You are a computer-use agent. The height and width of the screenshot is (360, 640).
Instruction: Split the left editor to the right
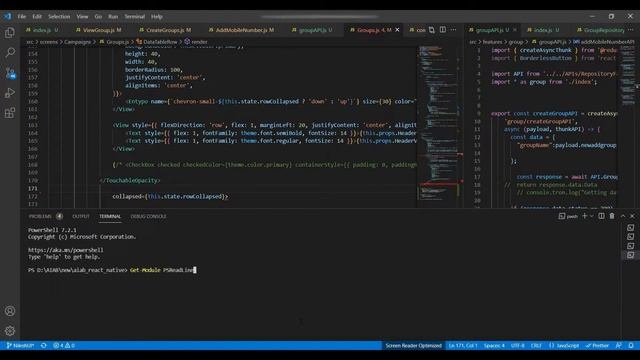pos(443,30)
